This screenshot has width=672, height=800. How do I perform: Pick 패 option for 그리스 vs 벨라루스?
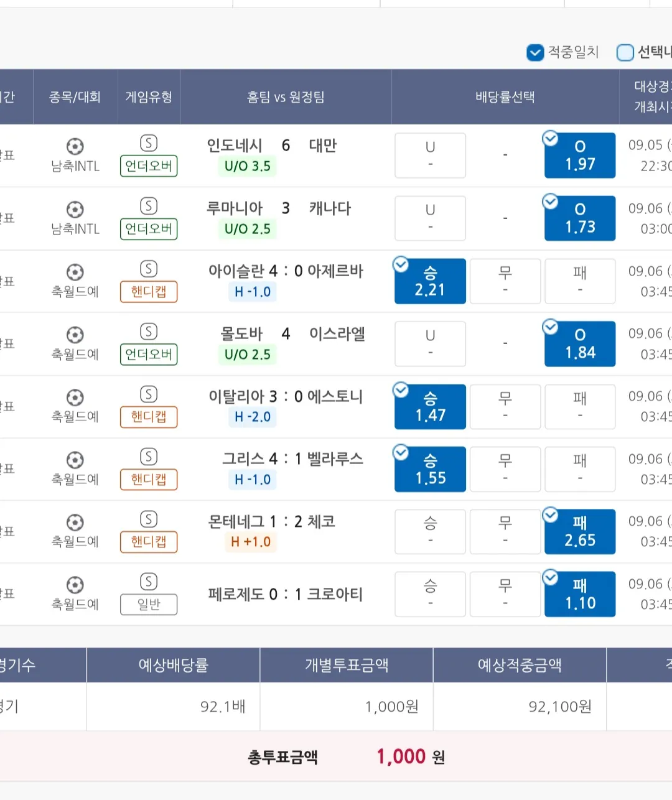579,469
